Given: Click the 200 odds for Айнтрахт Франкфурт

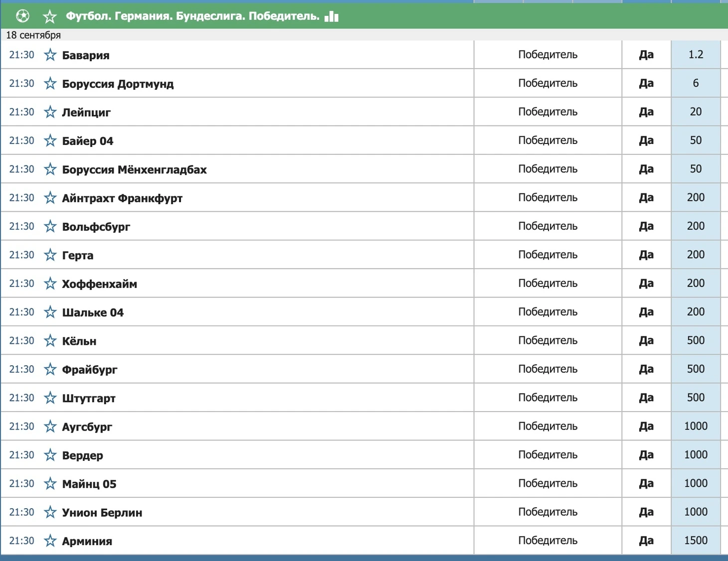Looking at the screenshot, I should coord(696,198).
